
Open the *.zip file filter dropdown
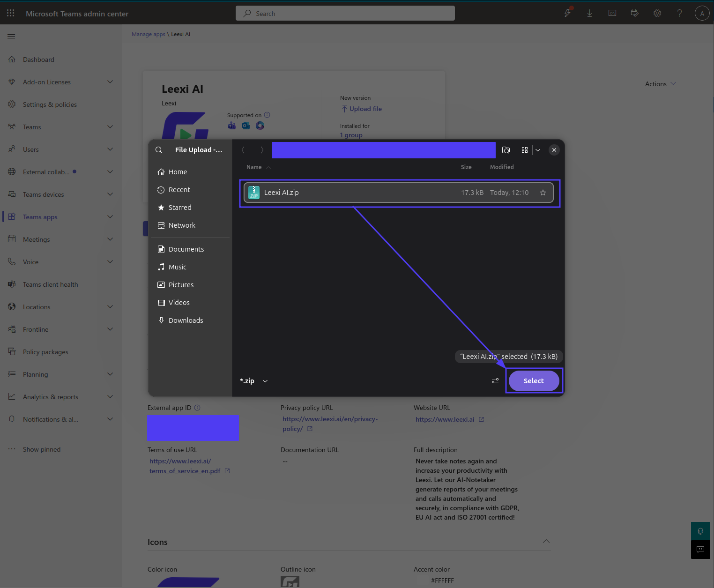coord(253,381)
